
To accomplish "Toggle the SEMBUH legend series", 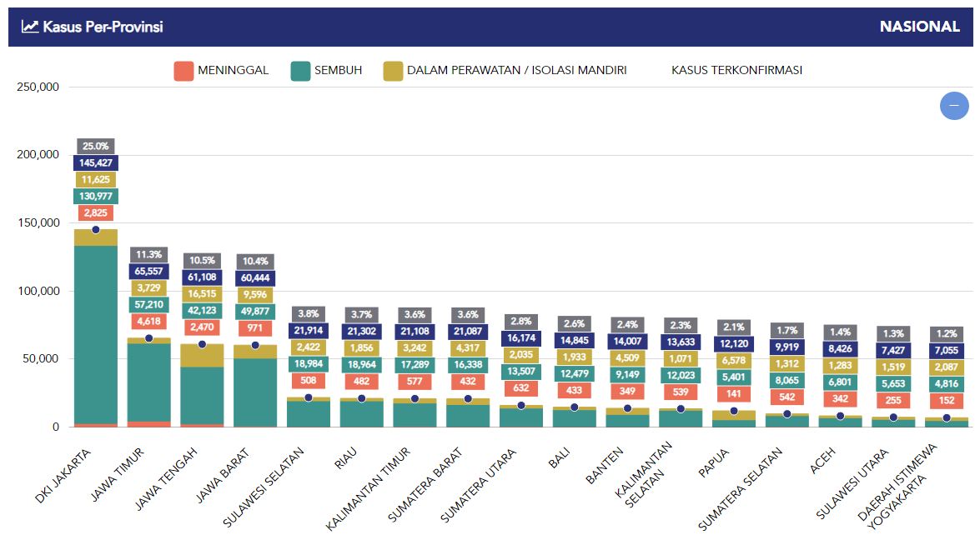I will pyautogui.click(x=338, y=71).
